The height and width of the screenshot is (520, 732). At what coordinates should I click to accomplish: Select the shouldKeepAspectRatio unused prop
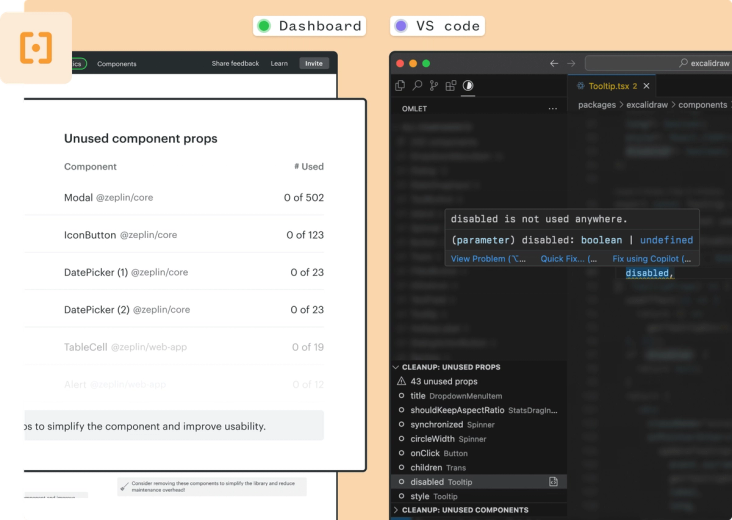[x=479, y=410]
